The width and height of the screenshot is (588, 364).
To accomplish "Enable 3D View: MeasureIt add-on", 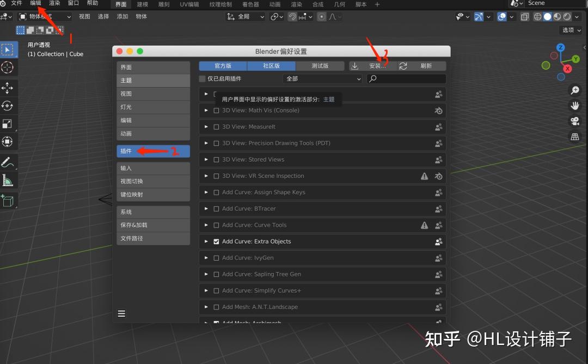I will tap(216, 127).
